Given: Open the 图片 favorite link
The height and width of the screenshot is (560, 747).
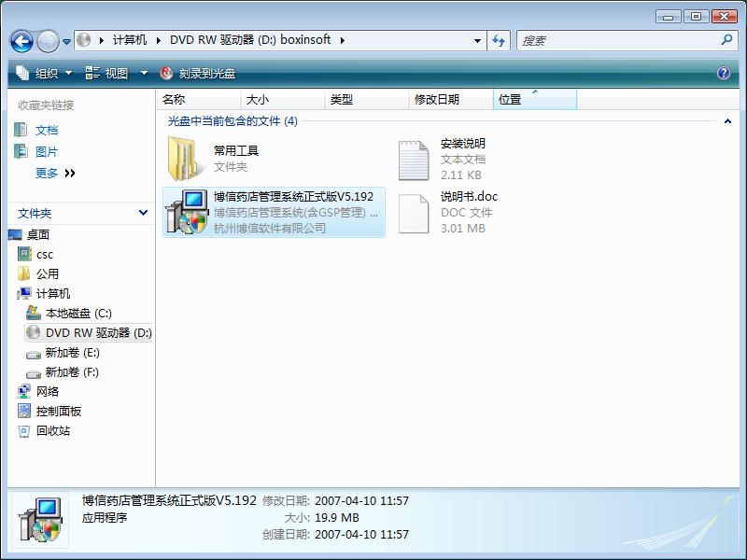Looking at the screenshot, I should pyautogui.click(x=46, y=152).
